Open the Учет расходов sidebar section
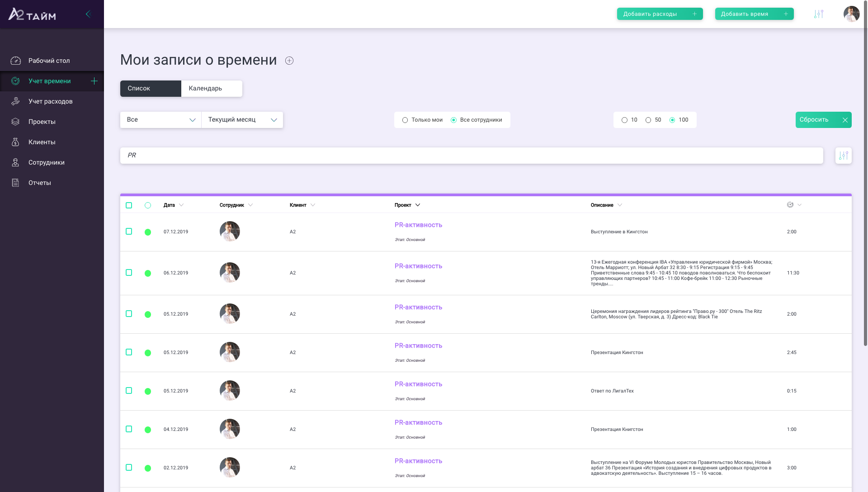The image size is (868, 492). [x=50, y=101]
